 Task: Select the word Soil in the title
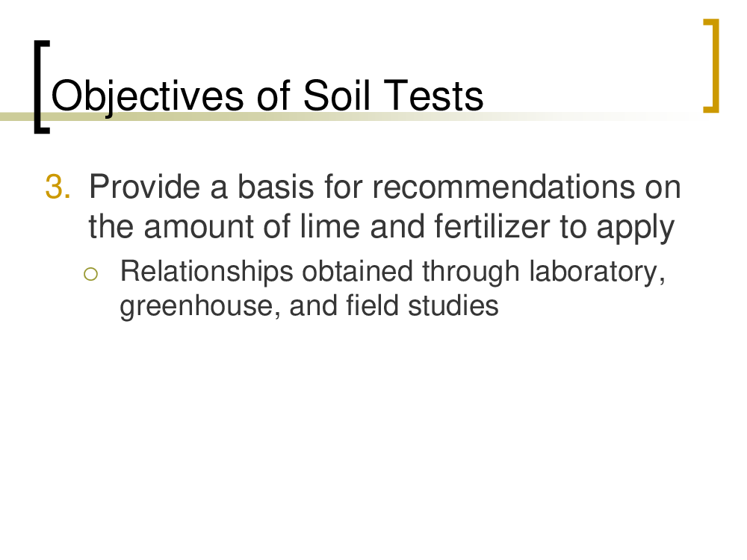[x=336, y=96]
